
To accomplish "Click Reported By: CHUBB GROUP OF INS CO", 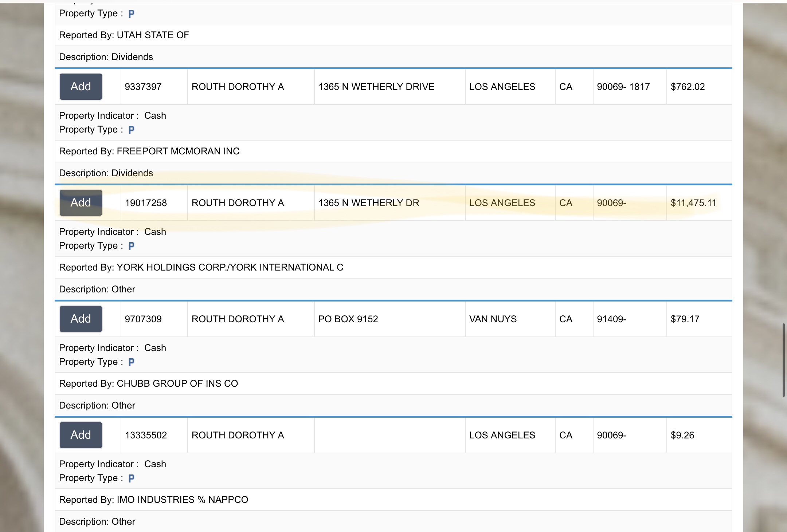I will pos(149,383).
